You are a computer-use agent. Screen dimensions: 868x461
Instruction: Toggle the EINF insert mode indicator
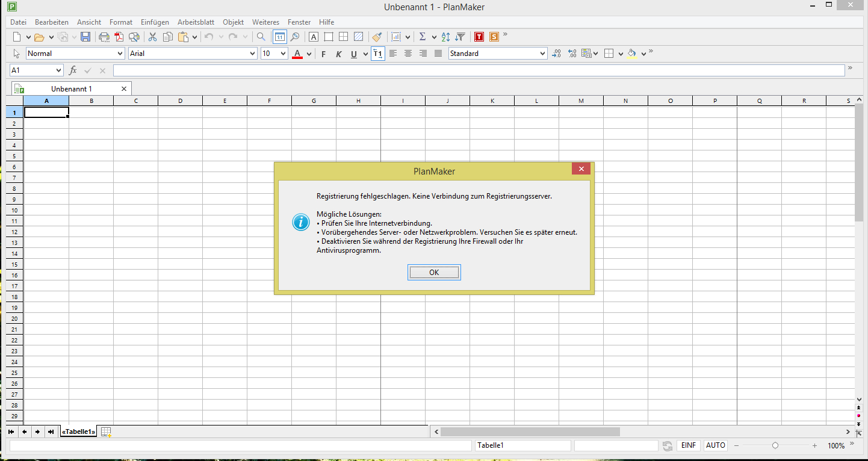[689, 445]
